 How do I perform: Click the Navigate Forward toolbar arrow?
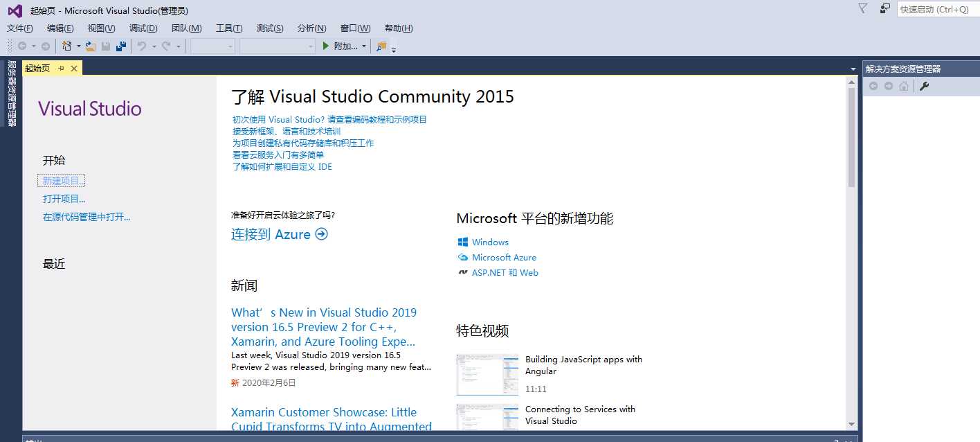click(x=46, y=46)
